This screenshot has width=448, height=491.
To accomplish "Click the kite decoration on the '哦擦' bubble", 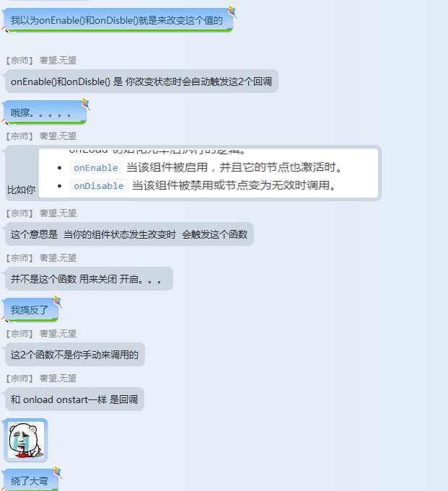I will click(85, 105).
